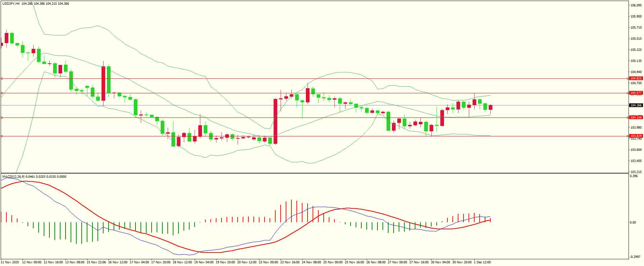Click the 19 Nov 04:00 time label

pos(204,262)
